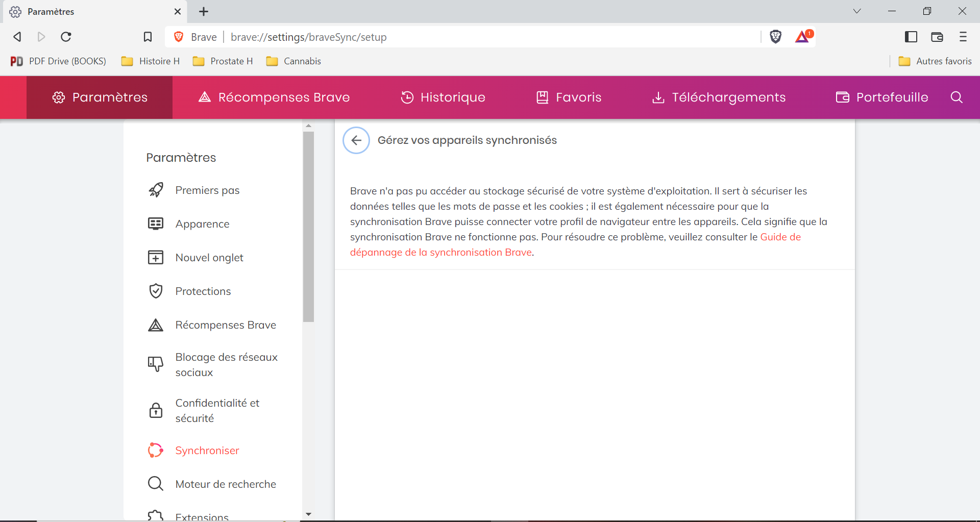This screenshot has width=980, height=522.
Task: Open the Histoire H bookmarks folder
Action: click(x=151, y=61)
